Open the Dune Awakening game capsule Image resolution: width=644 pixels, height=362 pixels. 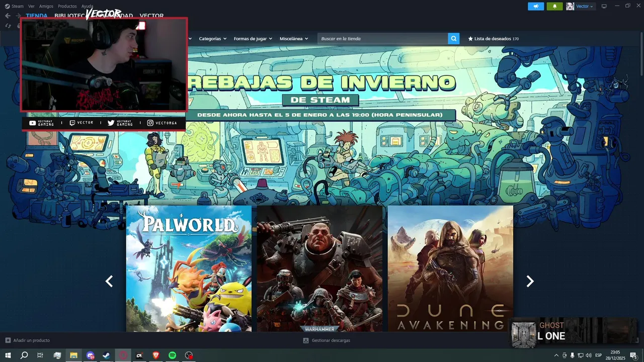(450, 268)
